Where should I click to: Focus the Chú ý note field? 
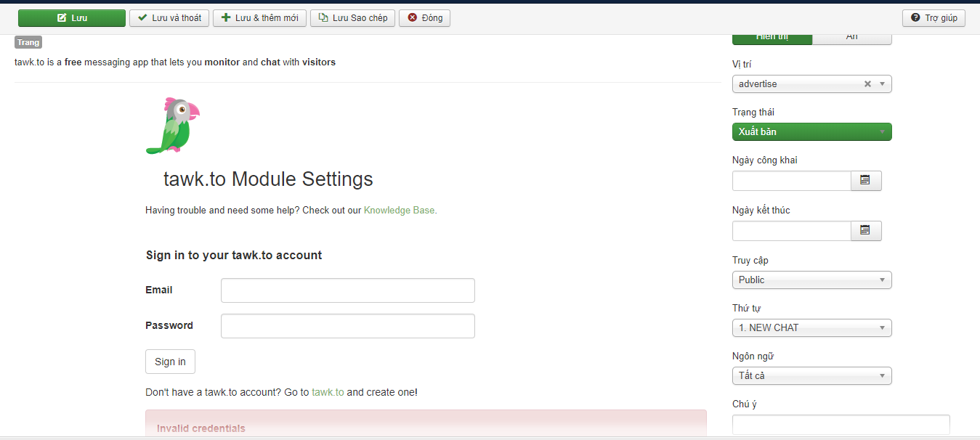click(841, 425)
